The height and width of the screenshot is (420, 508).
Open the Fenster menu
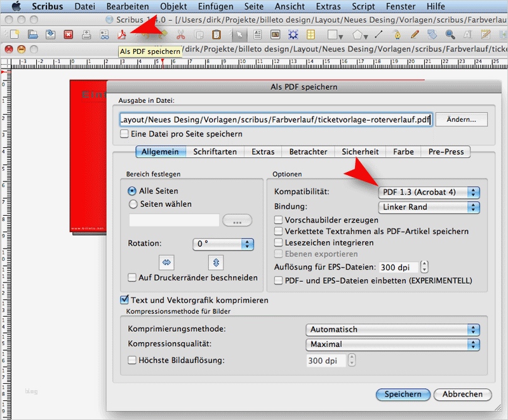tap(401, 6)
